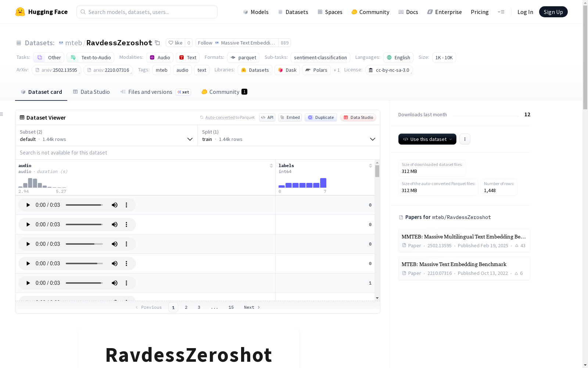The height and width of the screenshot is (368, 588).
Task: Open the sentiment-classification sub-task tag
Action: [320, 57]
